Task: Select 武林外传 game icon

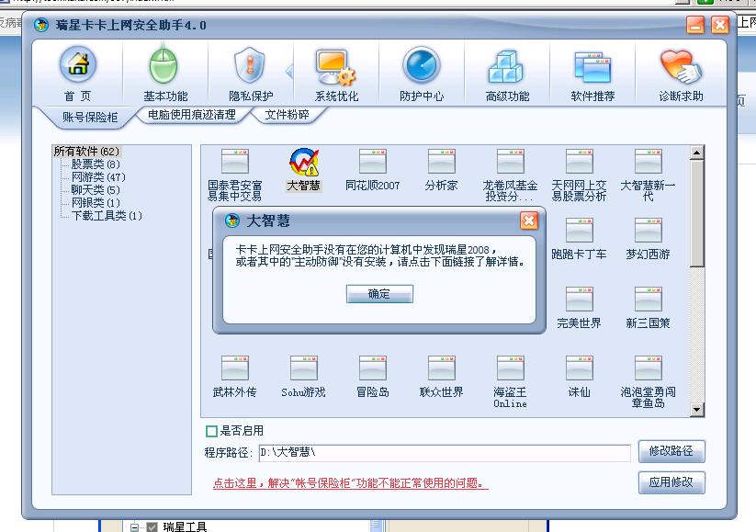Action: [x=235, y=368]
